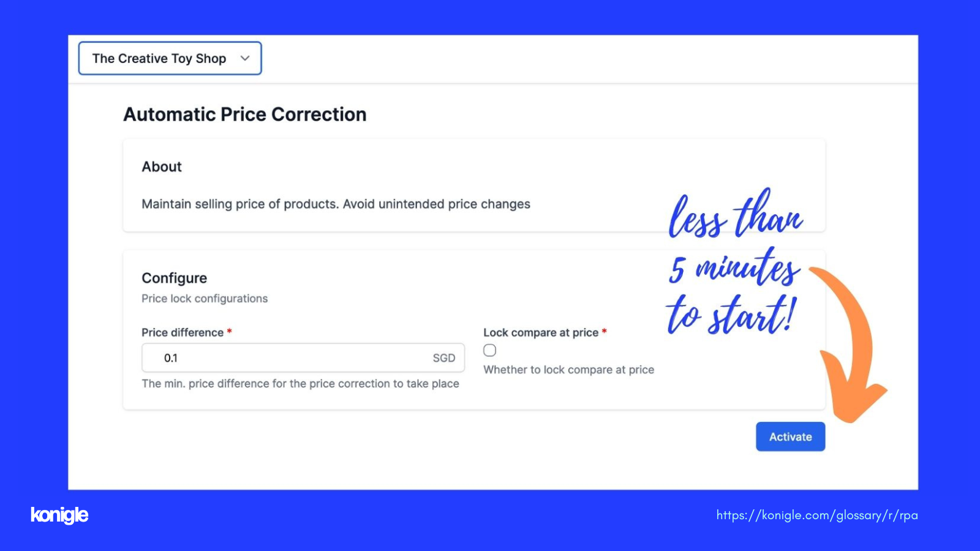Screen dimensions: 980x551
Task: Click the Activate button
Action: pos(790,437)
